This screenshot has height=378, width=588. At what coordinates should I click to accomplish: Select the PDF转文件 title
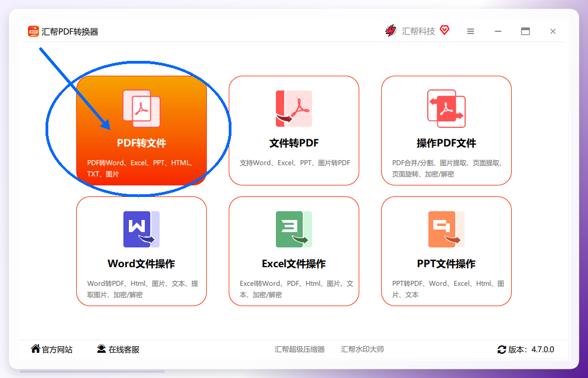click(142, 143)
